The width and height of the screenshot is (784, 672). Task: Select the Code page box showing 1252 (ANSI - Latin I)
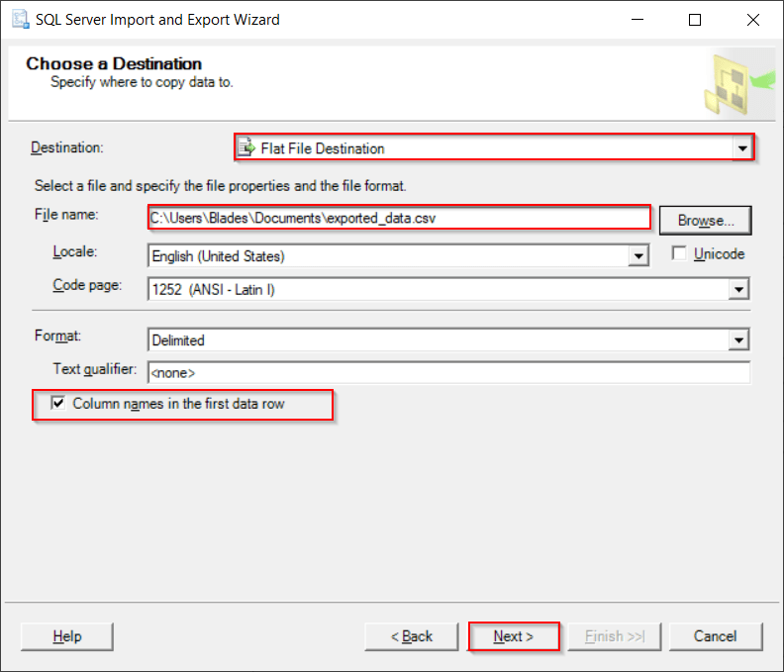click(x=448, y=290)
